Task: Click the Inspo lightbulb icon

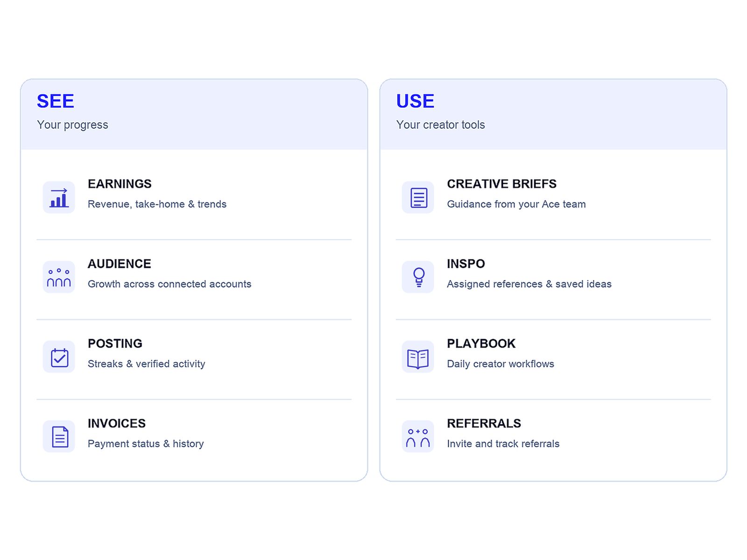Action: tap(418, 277)
